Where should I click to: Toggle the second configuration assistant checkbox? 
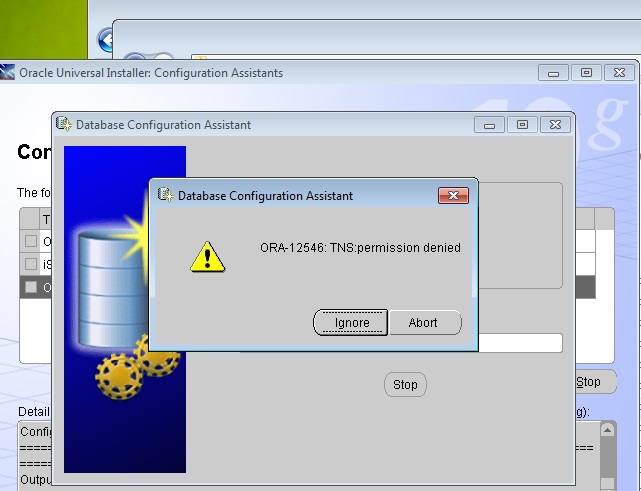[x=31, y=264]
